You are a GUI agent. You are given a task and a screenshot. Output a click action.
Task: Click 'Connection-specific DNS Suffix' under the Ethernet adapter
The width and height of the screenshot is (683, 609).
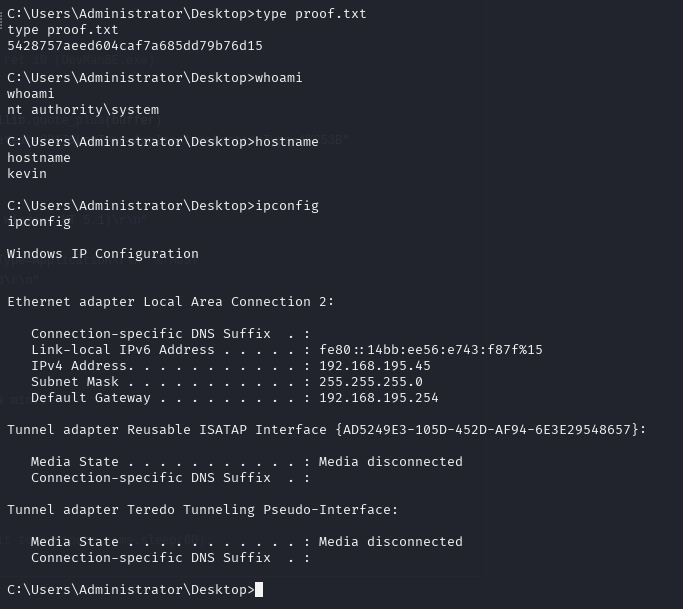(x=151, y=334)
